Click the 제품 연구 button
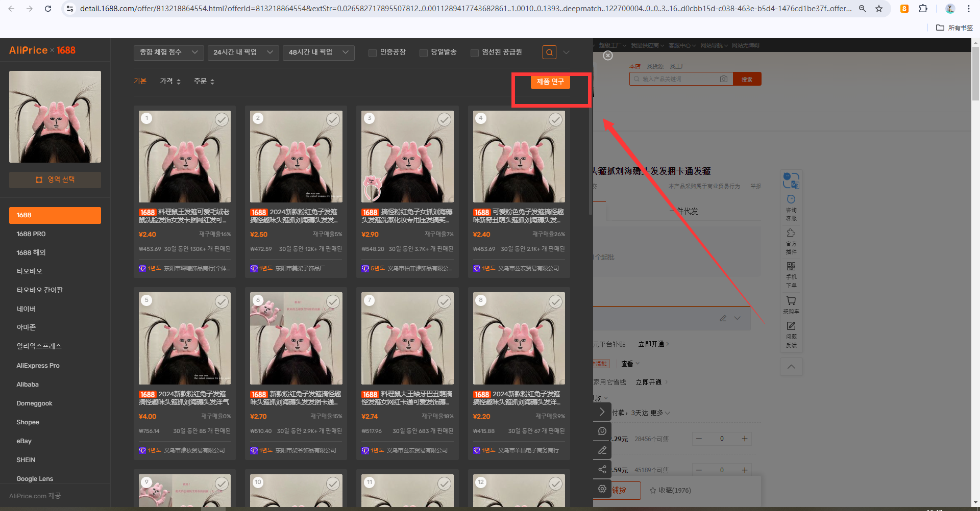The width and height of the screenshot is (980, 511). (x=550, y=82)
